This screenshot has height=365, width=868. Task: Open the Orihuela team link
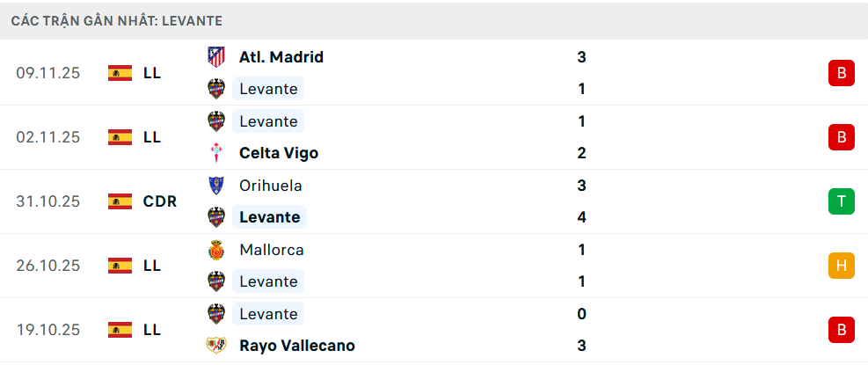[x=271, y=186]
